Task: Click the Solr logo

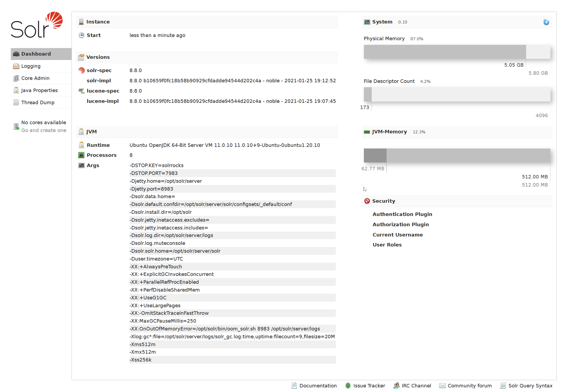Action: point(37,25)
